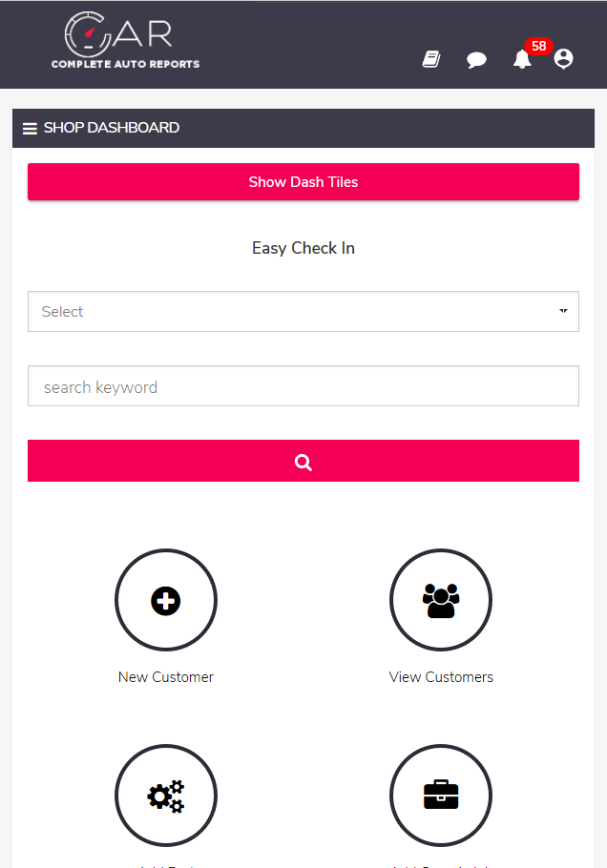The width and height of the screenshot is (607, 868).
Task: Open the notifications bell icon
Action: tap(522, 59)
